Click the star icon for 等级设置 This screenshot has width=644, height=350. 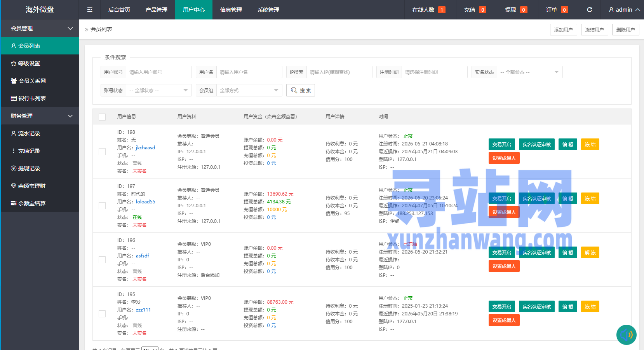pyautogui.click(x=14, y=63)
